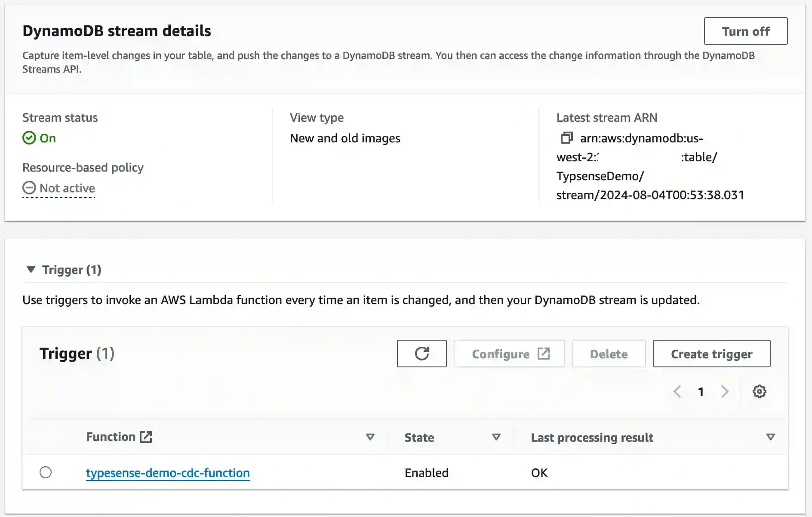Sort by State column arrow

point(496,437)
